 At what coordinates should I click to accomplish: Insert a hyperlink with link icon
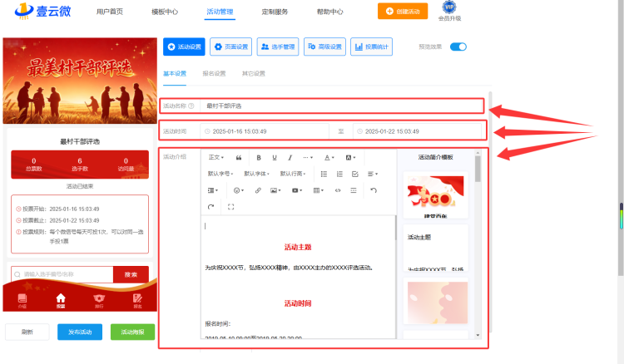tap(258, 190)
